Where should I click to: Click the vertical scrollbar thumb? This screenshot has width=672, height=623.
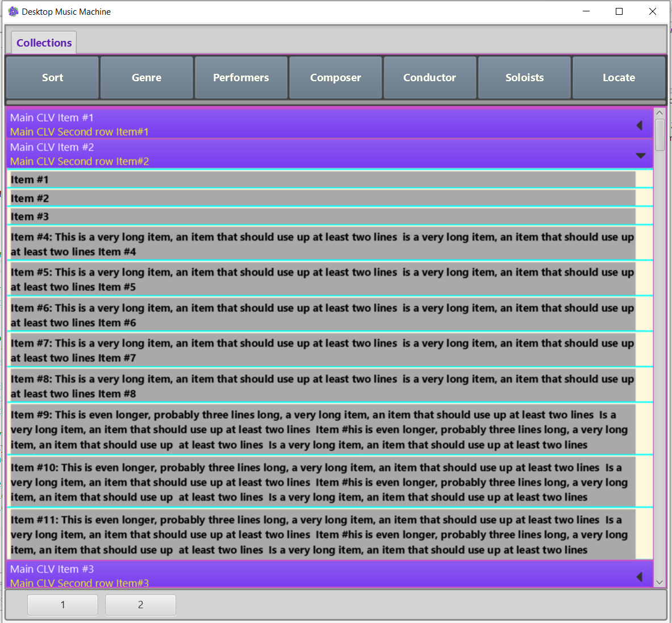click(x=660, y=135)
